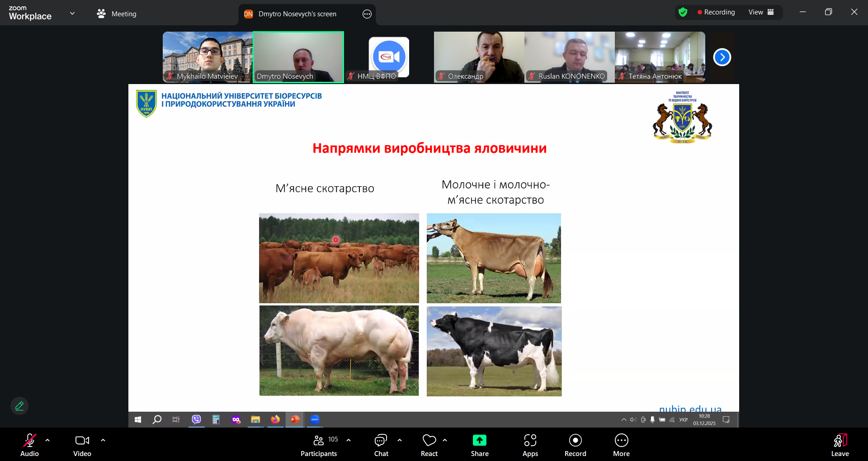Select Ruslan KONONENKO video thumbnail

click(x=570, y=57)
